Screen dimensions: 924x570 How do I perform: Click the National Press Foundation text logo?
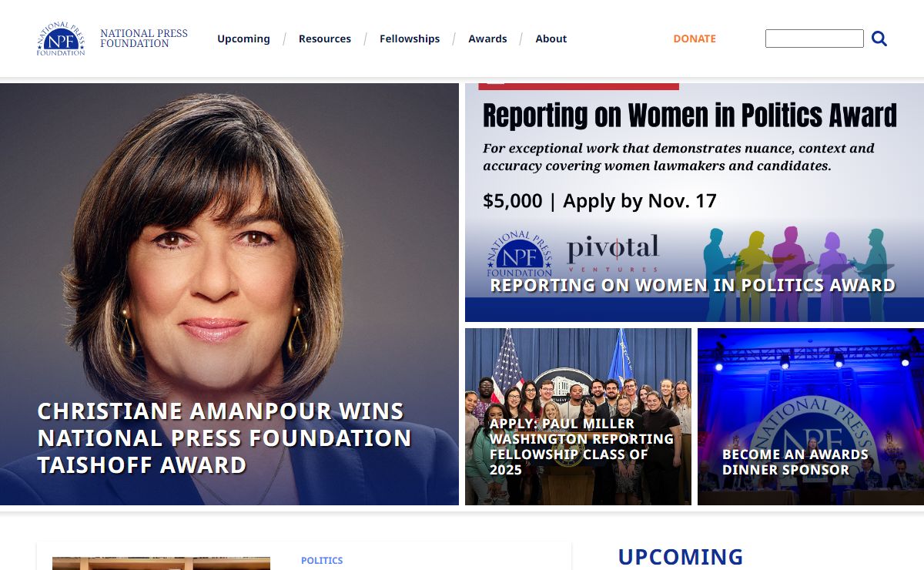coord(144,39)
